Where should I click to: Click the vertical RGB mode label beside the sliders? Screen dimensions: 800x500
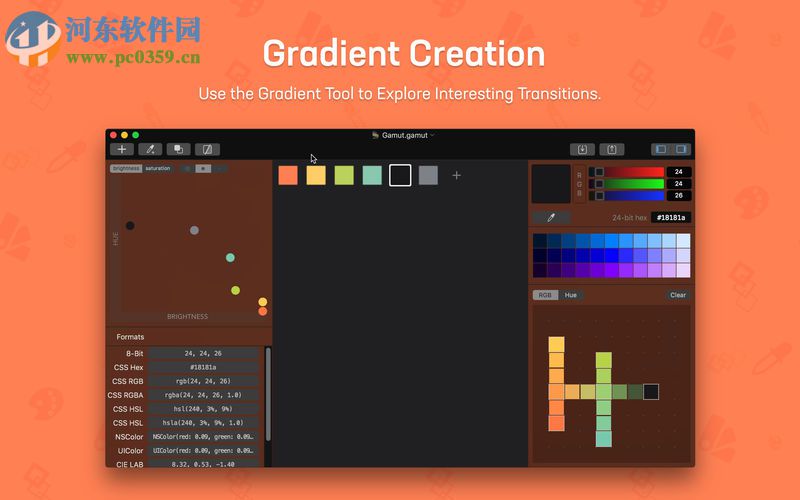coord(580,184)
